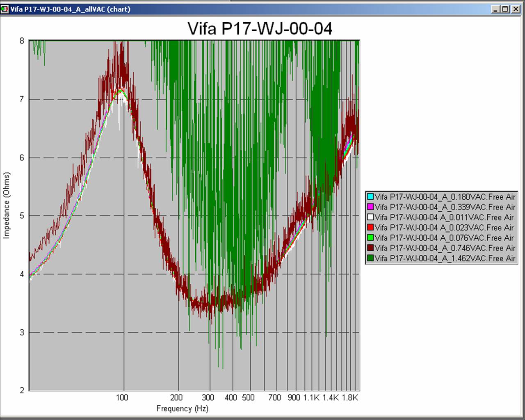This screenshot has width=525, height=420.
Task: Click the 900 Hz frequency tick label
Action: 294,397
